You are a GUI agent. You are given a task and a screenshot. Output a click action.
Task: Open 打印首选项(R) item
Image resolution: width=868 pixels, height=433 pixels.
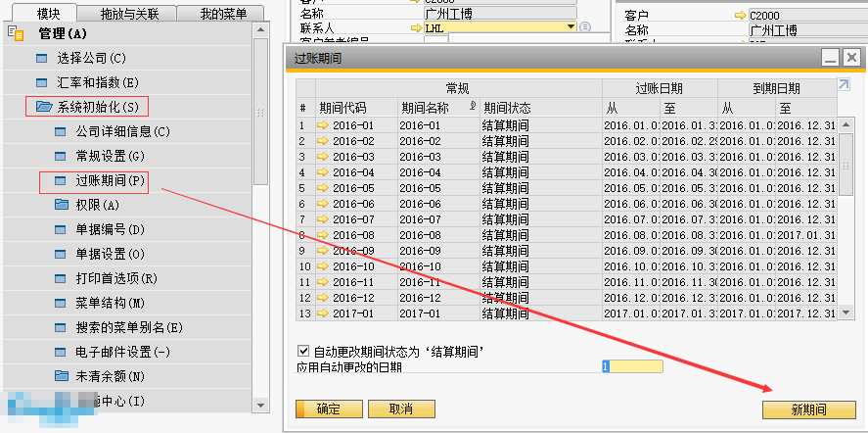[x=116, y=279]
